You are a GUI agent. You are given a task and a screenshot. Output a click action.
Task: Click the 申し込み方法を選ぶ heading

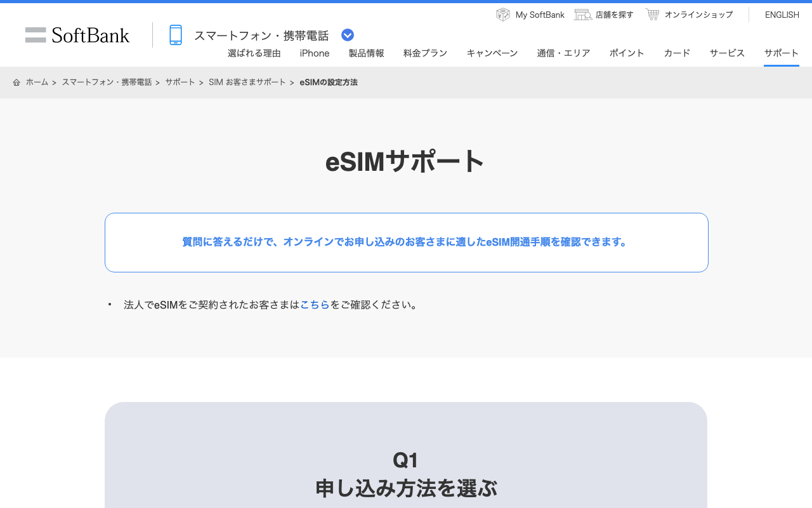tap(406, 488)
